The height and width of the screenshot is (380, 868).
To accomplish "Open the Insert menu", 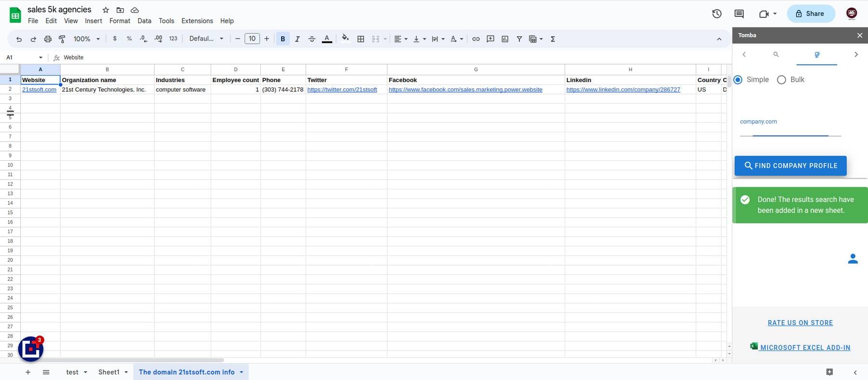I will click(94, 21).
